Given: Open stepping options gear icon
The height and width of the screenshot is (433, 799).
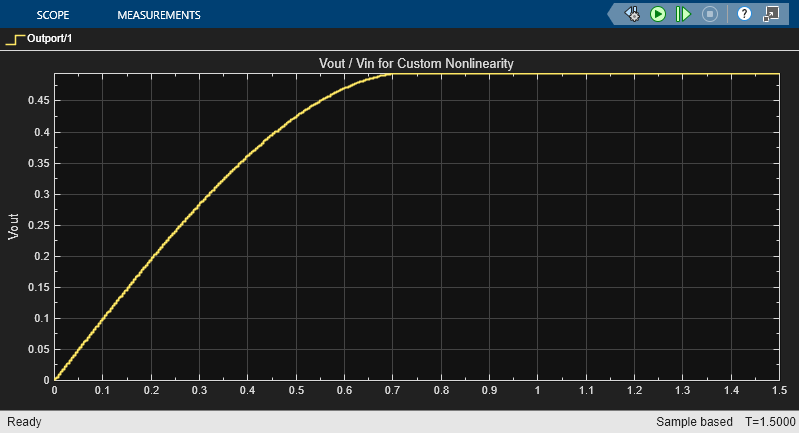Looking at the screenshot, I should pyautogui.click(x=632, y=14).
